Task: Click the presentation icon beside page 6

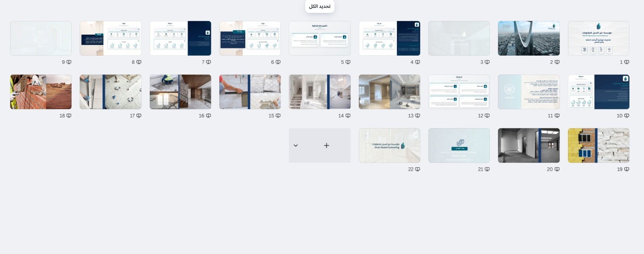Action: [x=278, y=62]
